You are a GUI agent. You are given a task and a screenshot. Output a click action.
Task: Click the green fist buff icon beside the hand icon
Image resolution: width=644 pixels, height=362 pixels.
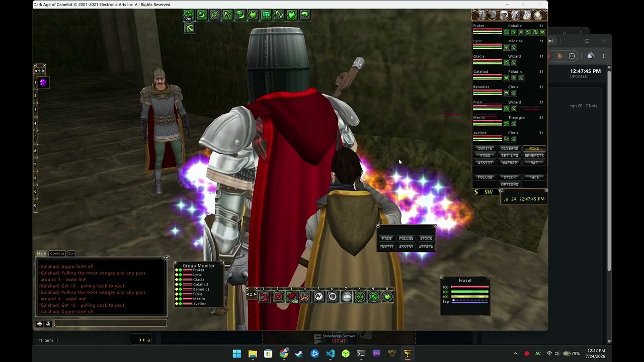click(x=266, y=15)
